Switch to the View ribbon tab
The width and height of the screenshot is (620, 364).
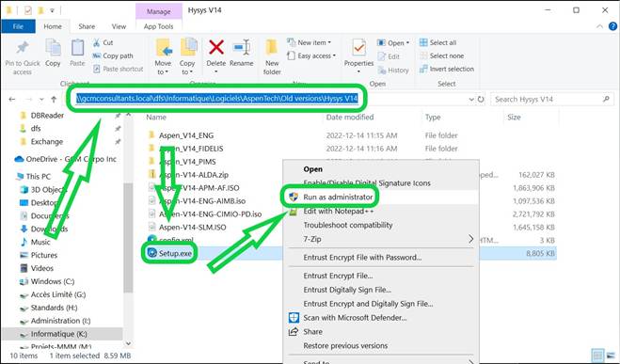click(119, 26)
